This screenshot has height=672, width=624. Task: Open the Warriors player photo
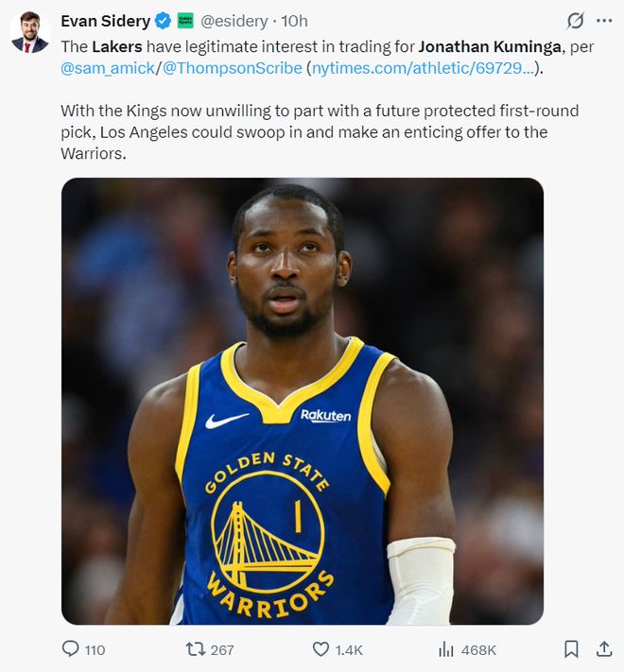click(303, 401)
